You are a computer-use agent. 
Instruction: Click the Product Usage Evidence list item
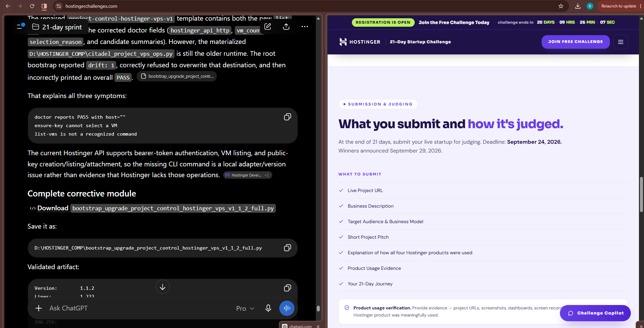[x=483, y=268]
